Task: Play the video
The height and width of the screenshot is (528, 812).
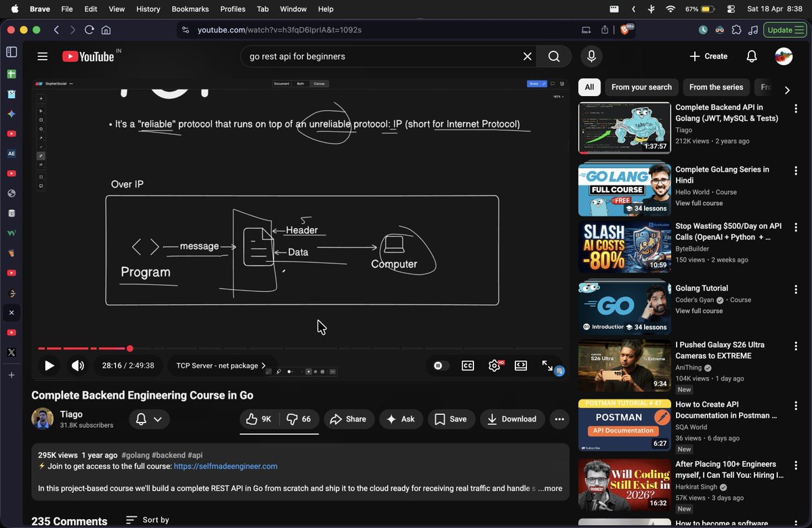Action: pos(49,366)
